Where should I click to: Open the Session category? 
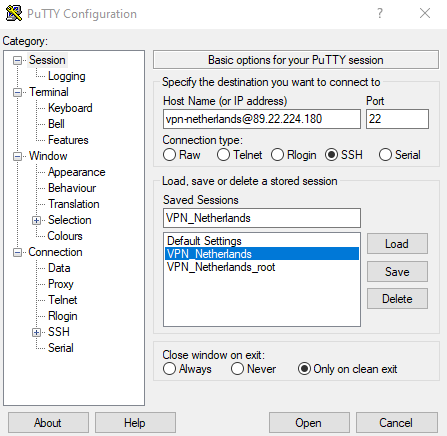coord(47,60)
